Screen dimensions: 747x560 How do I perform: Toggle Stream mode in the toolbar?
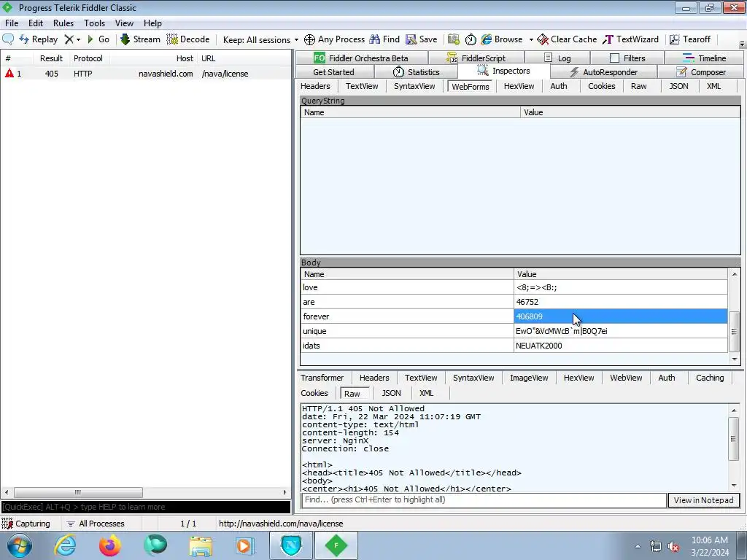[x=140, y=39]
